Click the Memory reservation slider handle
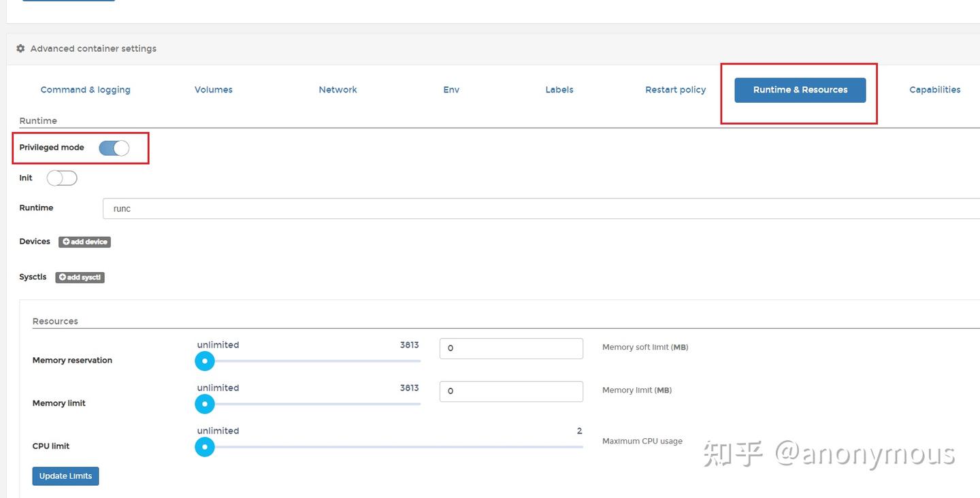The image size is (980, 498). tap(205, 361)
